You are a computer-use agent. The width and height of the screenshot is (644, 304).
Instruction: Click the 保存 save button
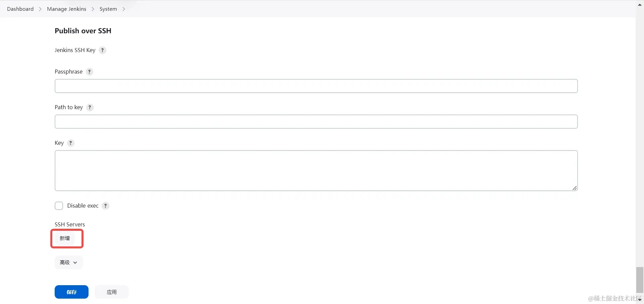[x=71, y=292]
